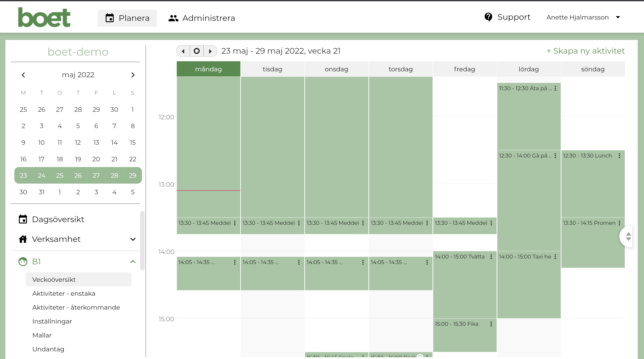Open options menu for Fika activity
This screenshot has height=359, width=644.
pos(491,324)
